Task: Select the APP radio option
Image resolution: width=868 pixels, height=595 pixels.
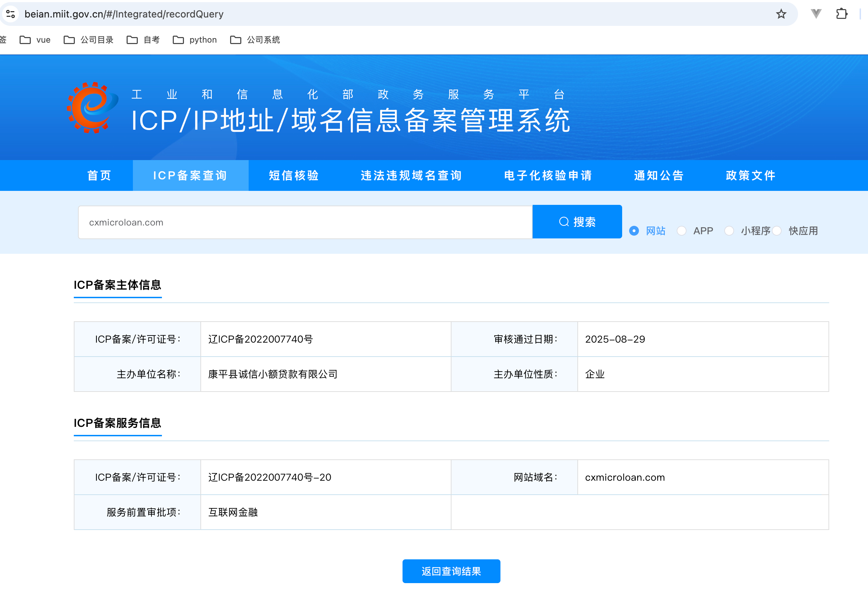Action: point(682,231)
